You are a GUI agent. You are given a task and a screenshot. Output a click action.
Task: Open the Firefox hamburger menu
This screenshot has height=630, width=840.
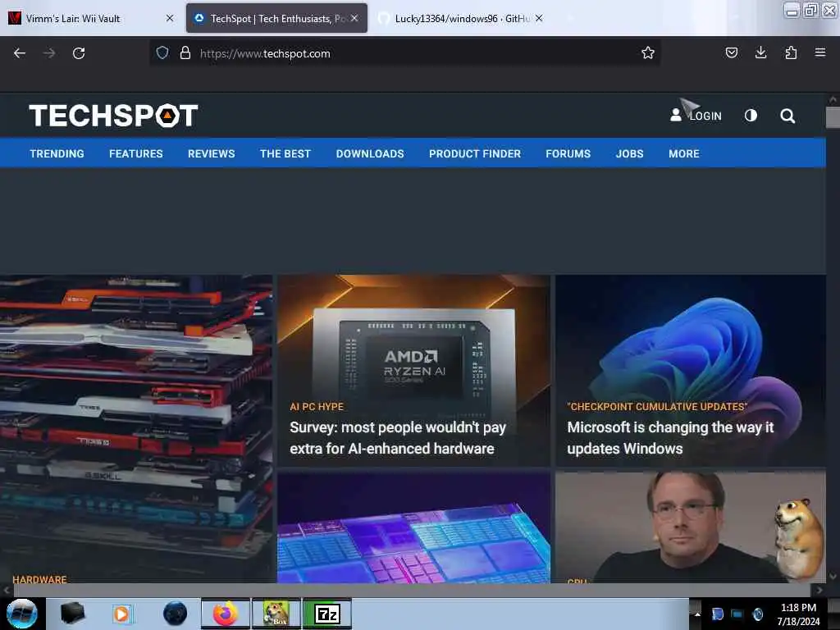820,52
